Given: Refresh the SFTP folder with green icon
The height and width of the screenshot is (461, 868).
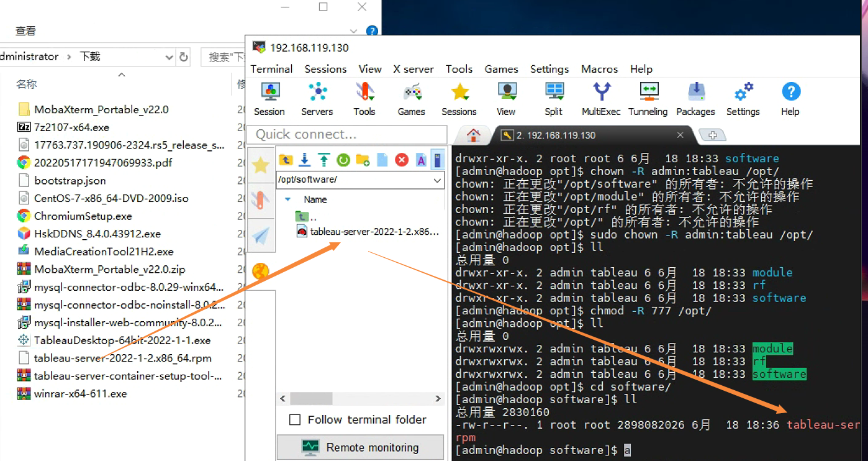Looking at the screenshot, I should [343, 160].
